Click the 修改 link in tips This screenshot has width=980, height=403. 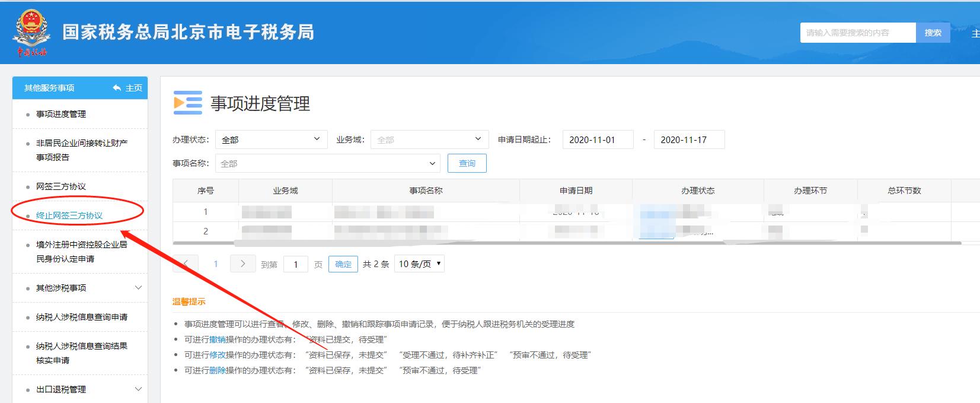pyautogui.click(x=217, y=355)
